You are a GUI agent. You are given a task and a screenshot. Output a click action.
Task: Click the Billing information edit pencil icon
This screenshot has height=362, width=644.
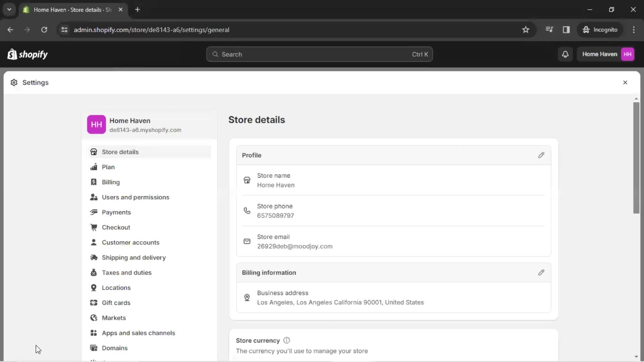click(541, 272)
